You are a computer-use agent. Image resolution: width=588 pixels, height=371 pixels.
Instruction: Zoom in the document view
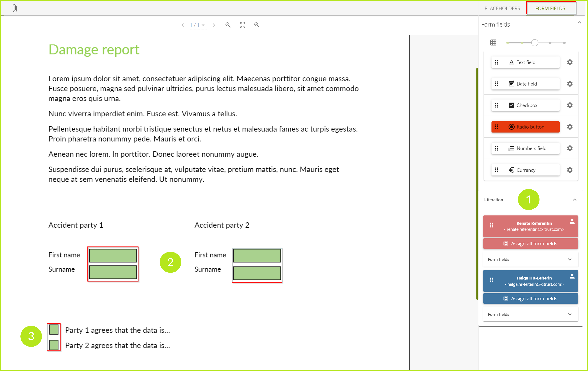pos(257,25)
